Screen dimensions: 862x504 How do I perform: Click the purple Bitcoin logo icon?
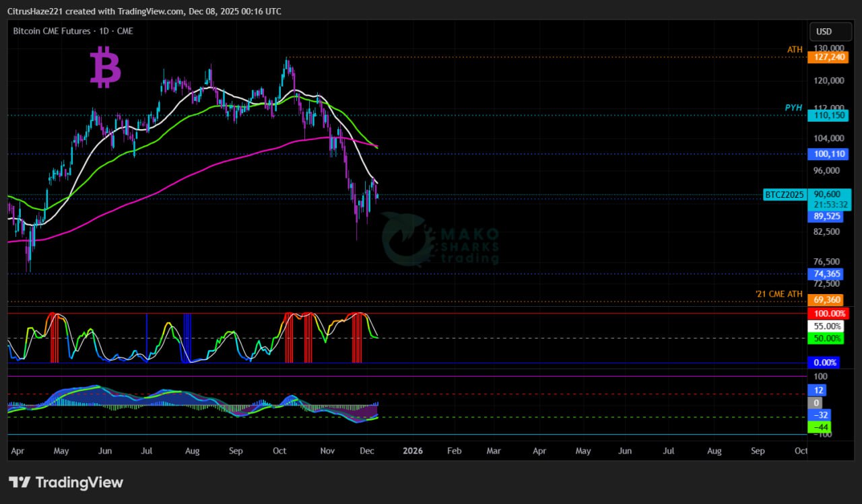click(105, 67)
